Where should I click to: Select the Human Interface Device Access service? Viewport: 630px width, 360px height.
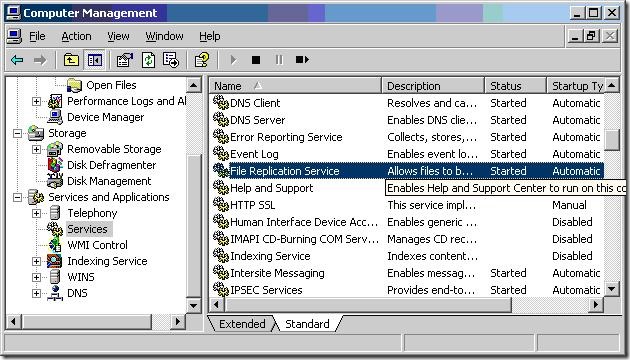[x=304, y=222]
